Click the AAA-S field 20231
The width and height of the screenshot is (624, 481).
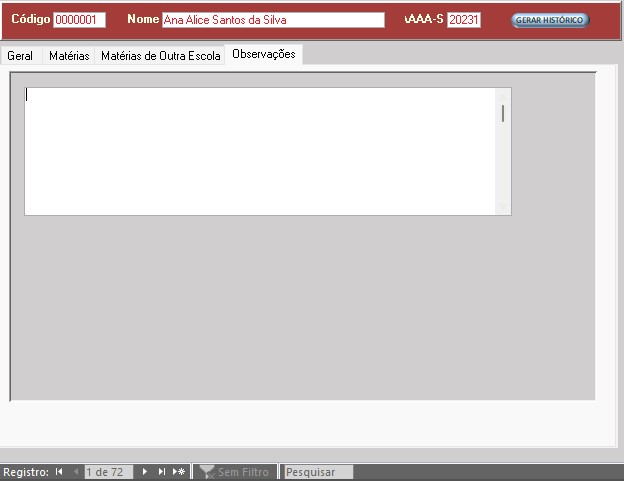[464, 19]
